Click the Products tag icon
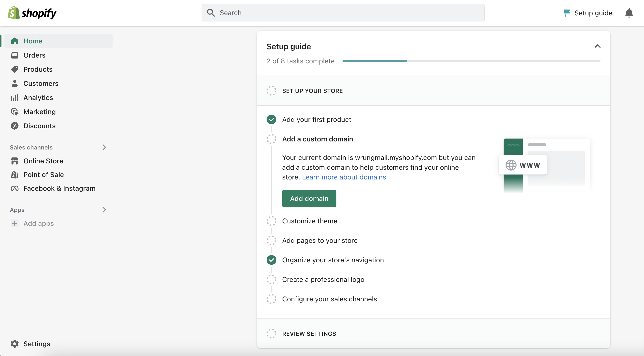Screen dimensions: 644x356 point(15,69)
